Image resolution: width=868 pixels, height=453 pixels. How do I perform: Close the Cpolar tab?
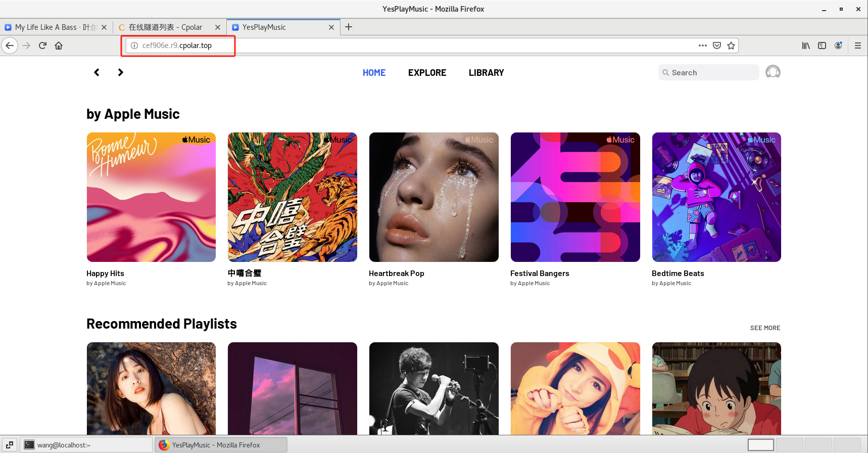pos(218,27)
